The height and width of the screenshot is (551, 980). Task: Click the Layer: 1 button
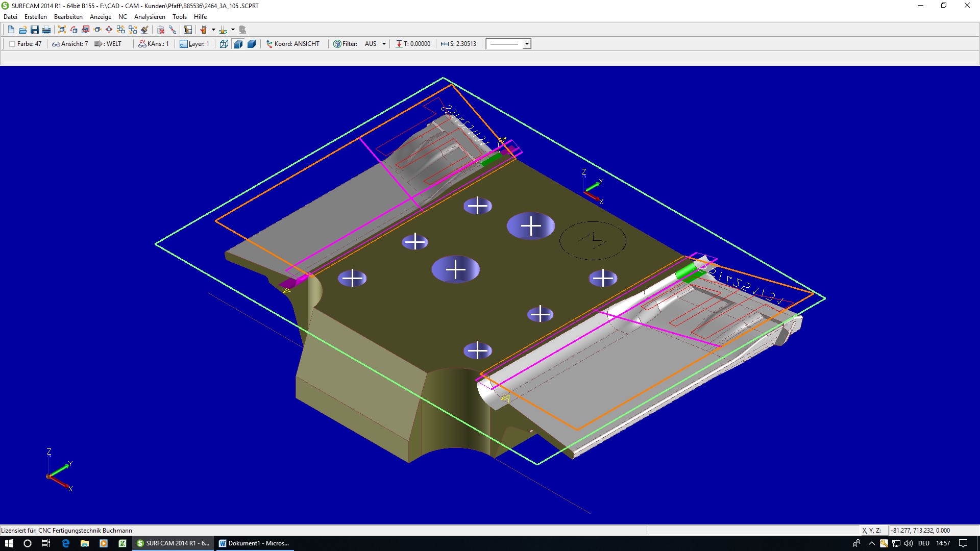[194, 44]
